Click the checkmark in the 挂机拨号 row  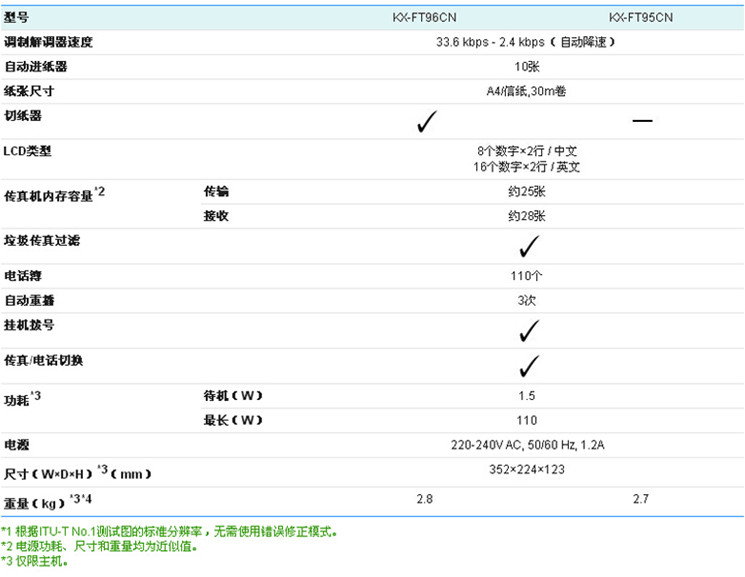coord(529,331)
